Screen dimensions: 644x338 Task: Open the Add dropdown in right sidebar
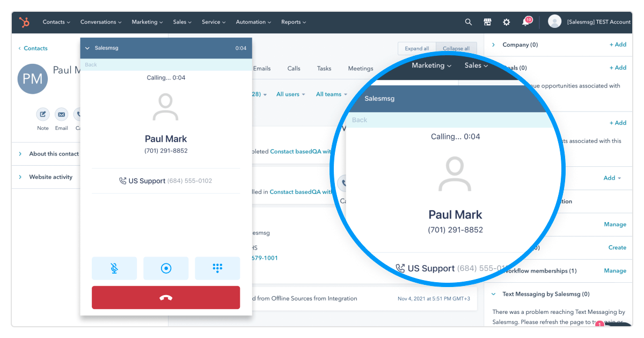click(x=612, y=178)
